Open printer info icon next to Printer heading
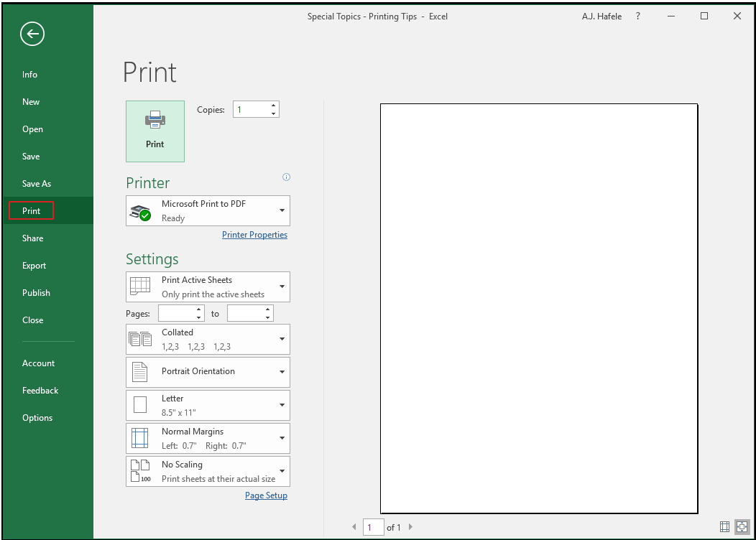This screenshot has height=540, width=756. pos(287,177)
